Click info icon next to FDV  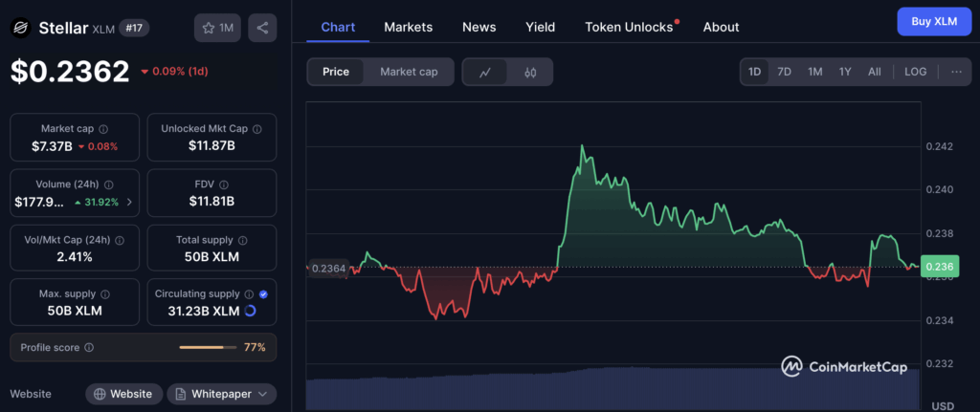click(x=224, y=184)
